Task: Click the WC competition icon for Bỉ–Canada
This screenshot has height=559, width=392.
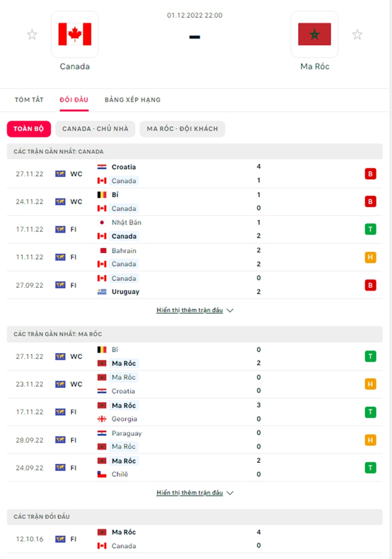Action: coord(60,202)
